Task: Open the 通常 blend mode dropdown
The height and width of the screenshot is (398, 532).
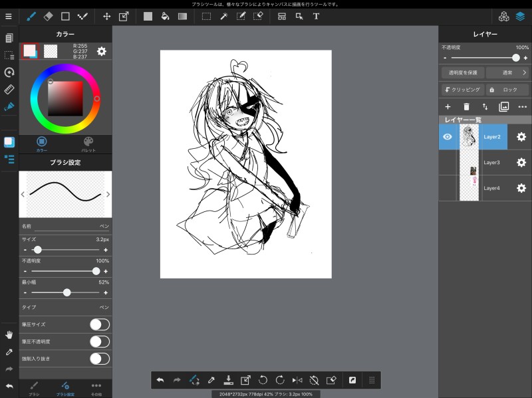Action: 507,72
